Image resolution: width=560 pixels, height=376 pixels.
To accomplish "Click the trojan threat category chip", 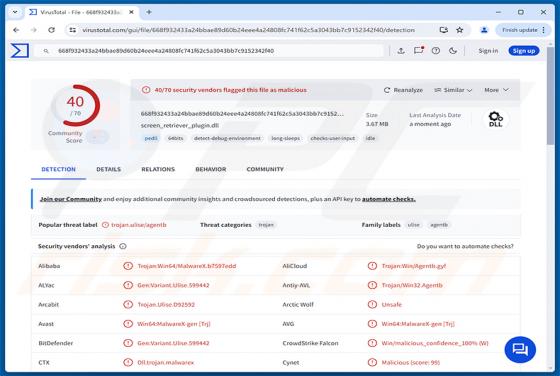I will coord(266,225).
